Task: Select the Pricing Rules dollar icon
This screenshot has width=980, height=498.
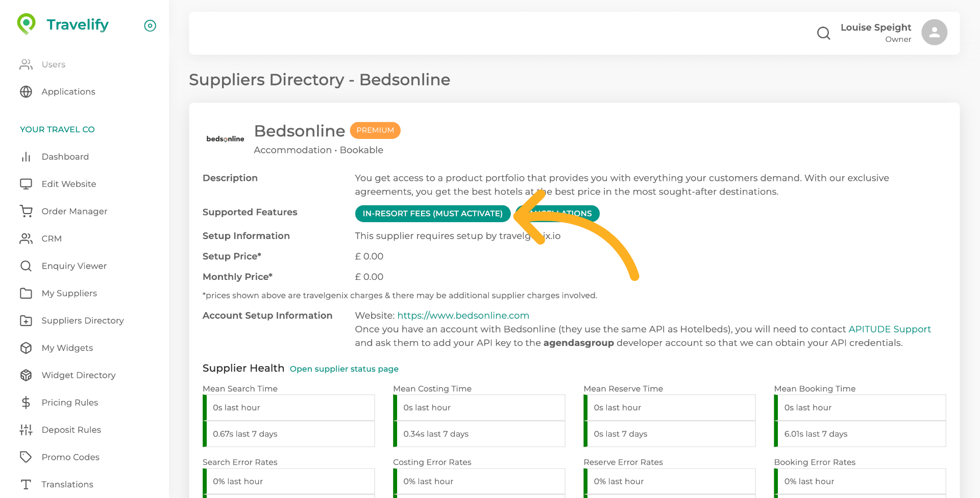Action: click(x=26, y=402)
